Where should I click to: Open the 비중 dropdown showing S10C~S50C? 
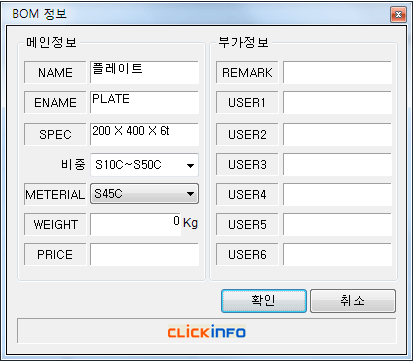coord(144,165)
